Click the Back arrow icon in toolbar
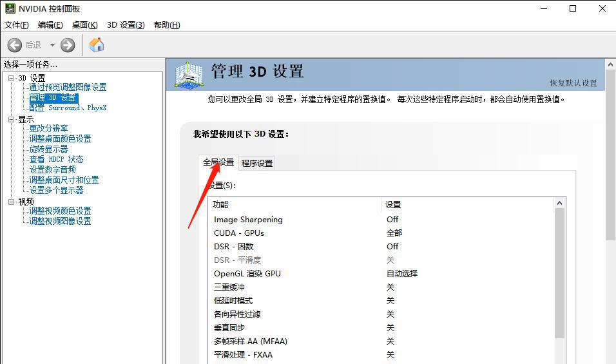Image resolution: width=616 pixels, height=364 pixels. point(15,45)
